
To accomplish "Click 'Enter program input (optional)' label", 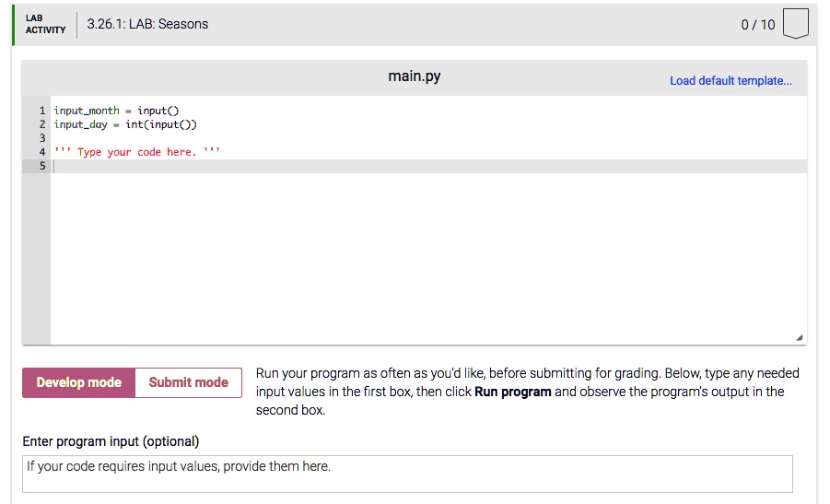I will pos(111,441).
